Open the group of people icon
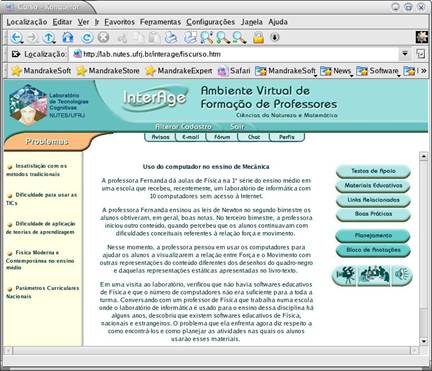The image size is (432, 371). pos(374,275)
